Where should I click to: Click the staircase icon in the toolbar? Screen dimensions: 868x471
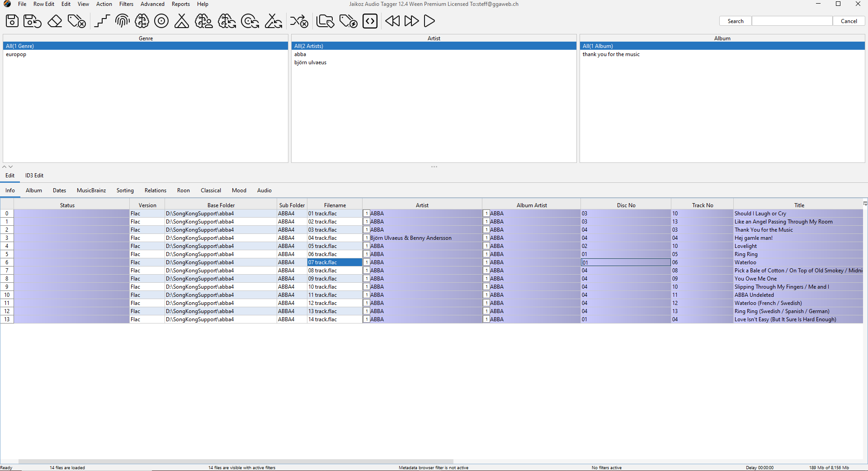pyautogui.click(x=102, y=21)
